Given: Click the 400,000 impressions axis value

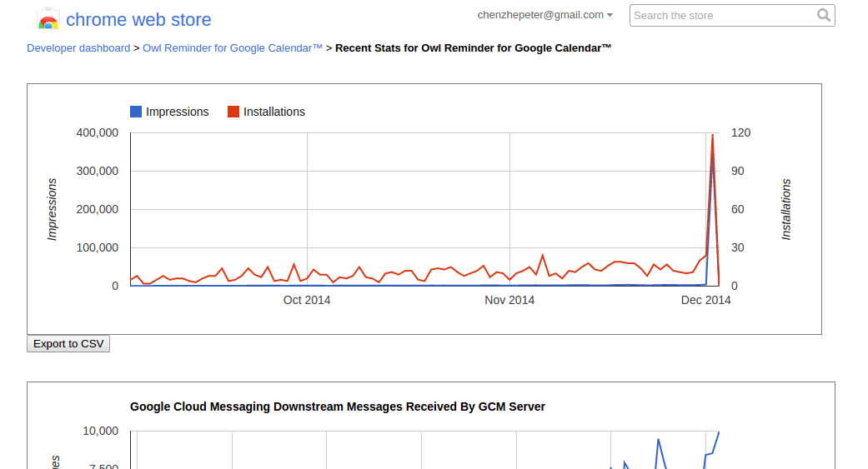Looking at the screenshot, I should point(98,132).
